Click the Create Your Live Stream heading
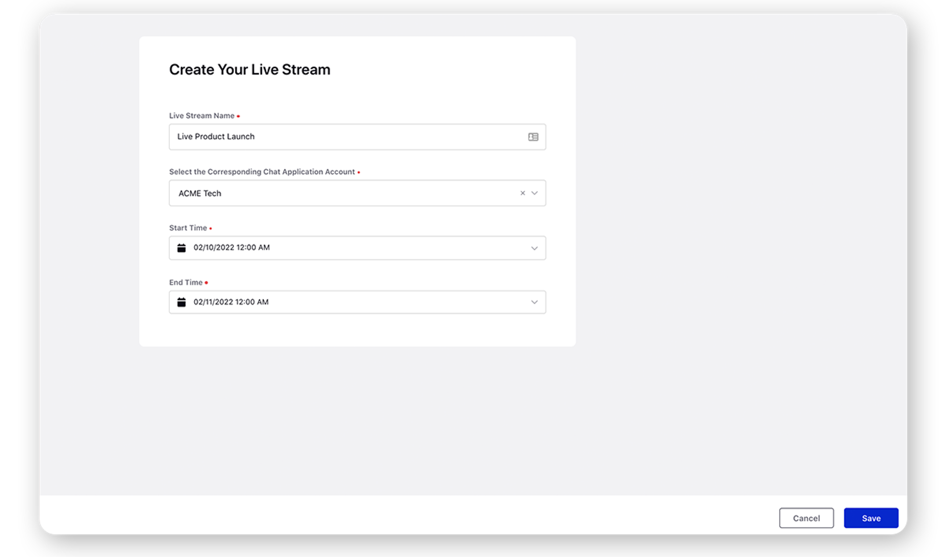 249,69
